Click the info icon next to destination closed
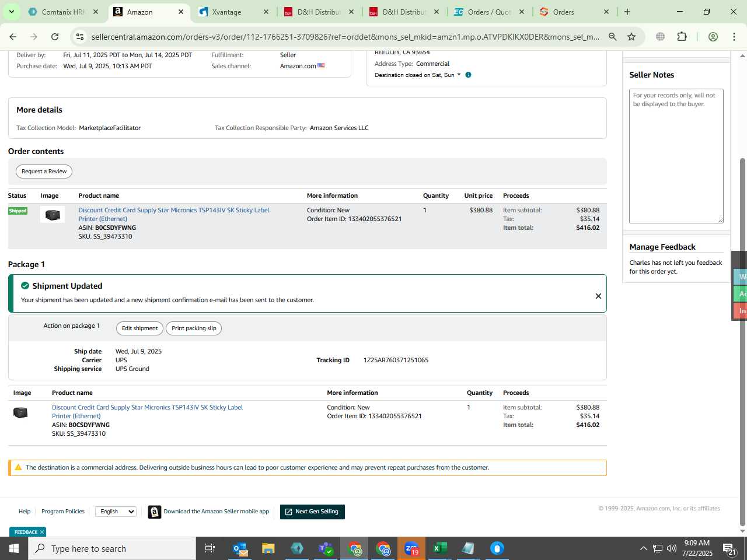Viewport: 747px width, 560px height. (x=468, y=75)
